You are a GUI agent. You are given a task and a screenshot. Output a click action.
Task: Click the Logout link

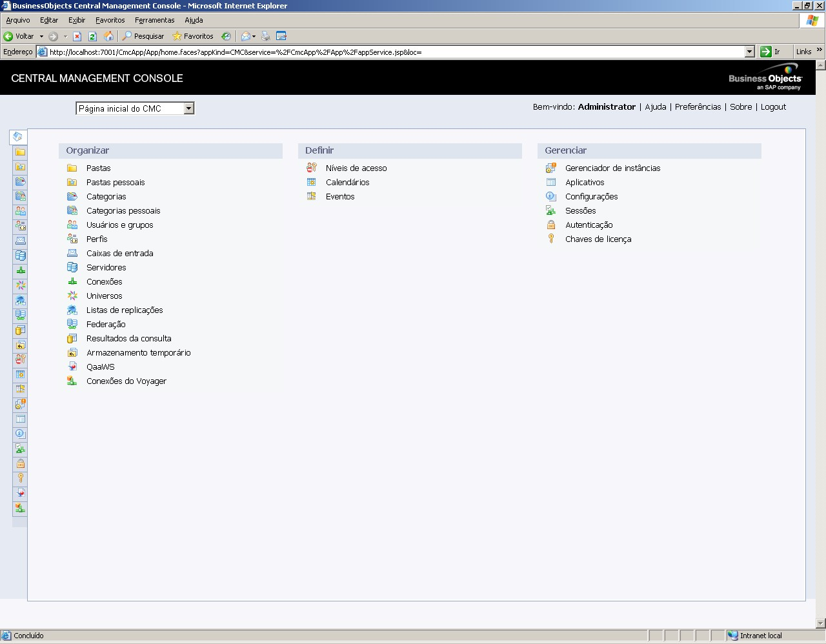pyautogui.click(x=773, y=107)
